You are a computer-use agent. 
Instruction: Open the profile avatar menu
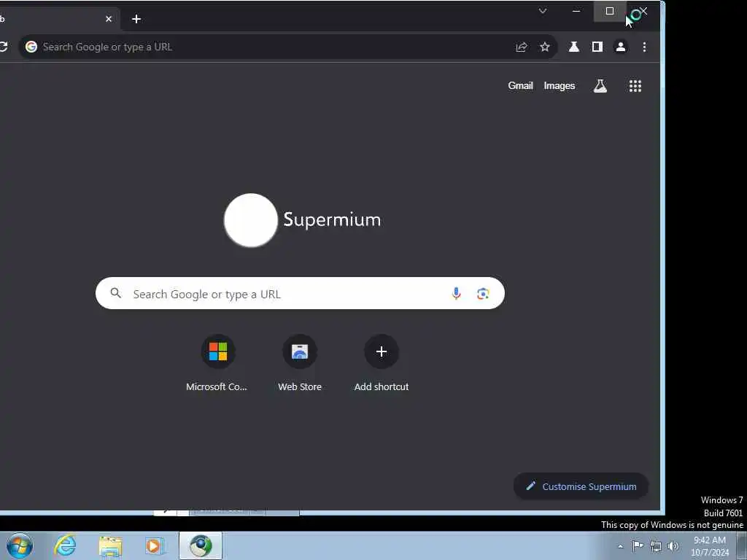621,47
